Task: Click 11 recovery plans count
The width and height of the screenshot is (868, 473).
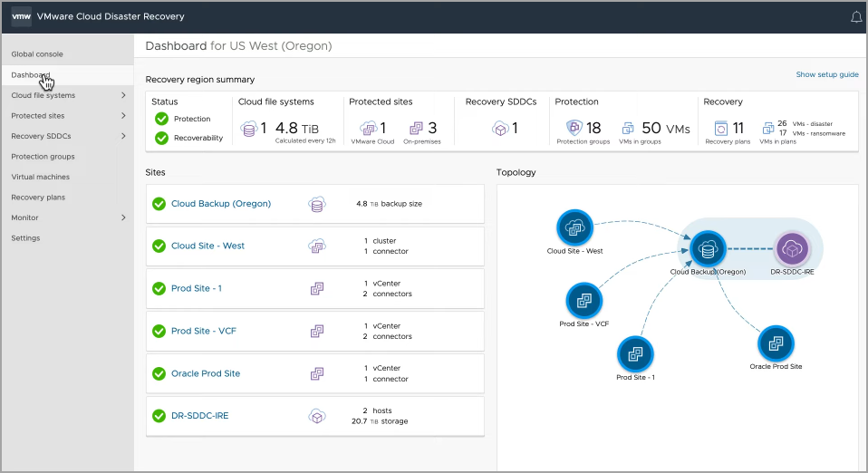Action: pos(738,129)
